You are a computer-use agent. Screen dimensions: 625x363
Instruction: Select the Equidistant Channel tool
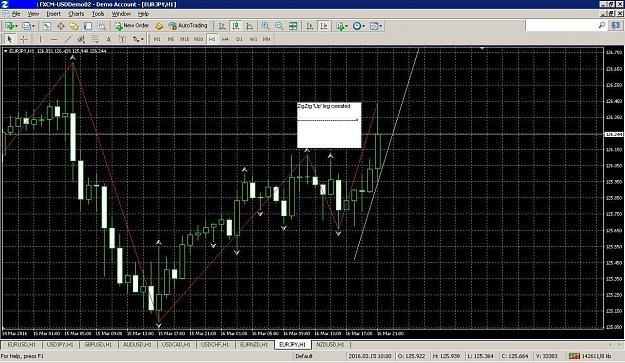81,39
